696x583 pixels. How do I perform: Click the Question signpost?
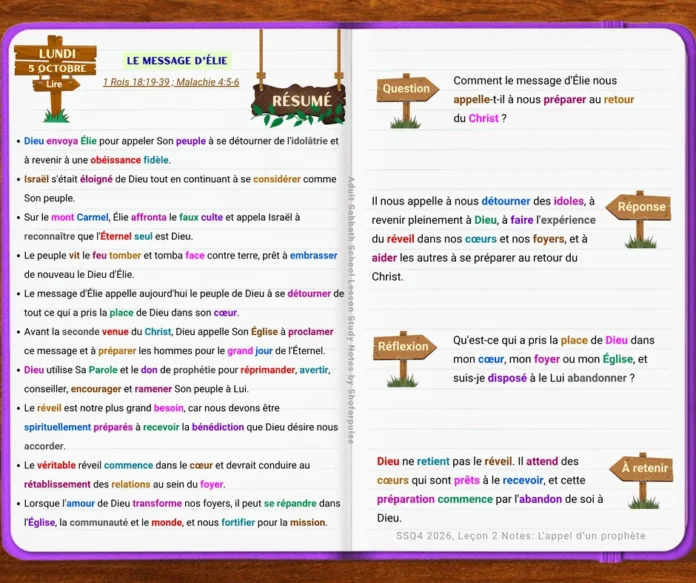(407, 101)
